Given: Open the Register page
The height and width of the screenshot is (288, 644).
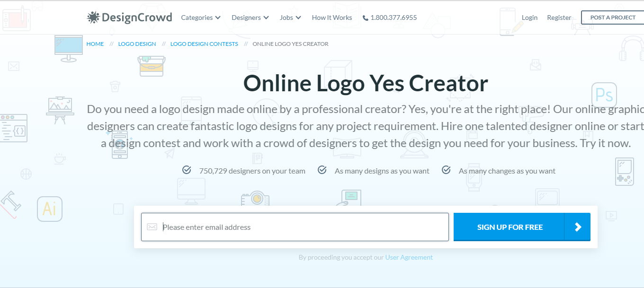Looking at the screenshot, I should click(559, 17).
